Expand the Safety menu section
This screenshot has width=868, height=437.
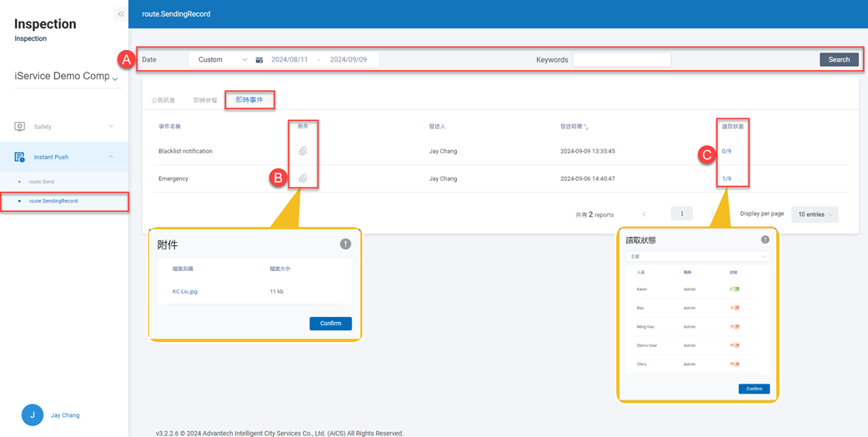click(111, 127)
